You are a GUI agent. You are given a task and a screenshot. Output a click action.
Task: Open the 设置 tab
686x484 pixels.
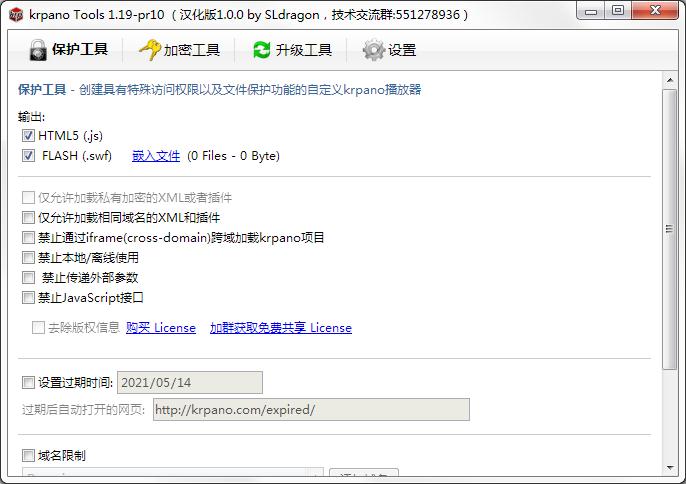[x=389, y=50]
